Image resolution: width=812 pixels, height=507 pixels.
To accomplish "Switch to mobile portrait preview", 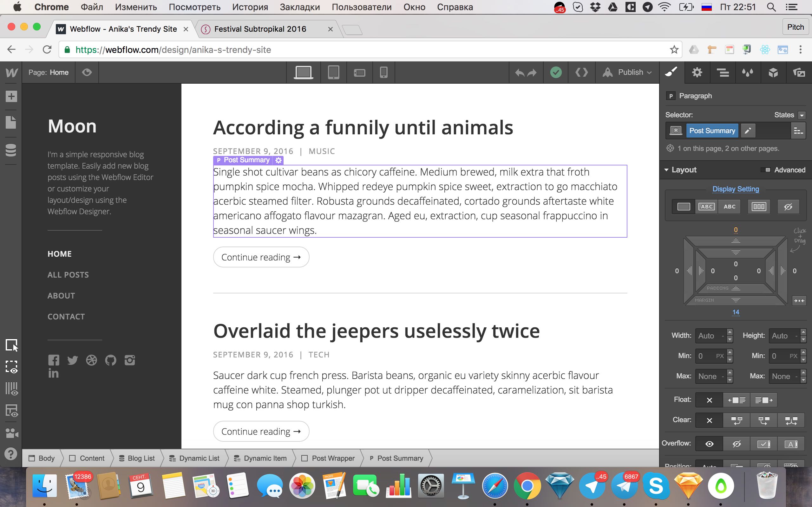I will pyautogui.click(x=383, y=73).
